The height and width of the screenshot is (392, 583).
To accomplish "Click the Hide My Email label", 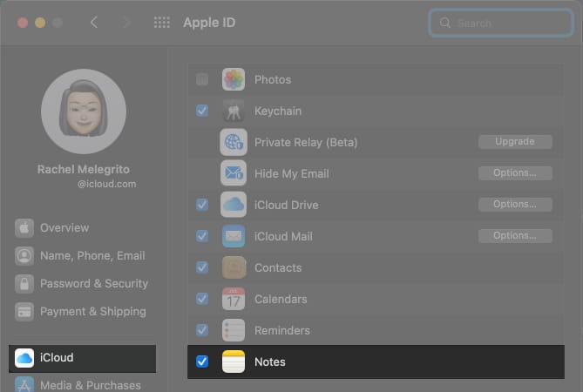I will pyautogui.click(x=291, y=174).
